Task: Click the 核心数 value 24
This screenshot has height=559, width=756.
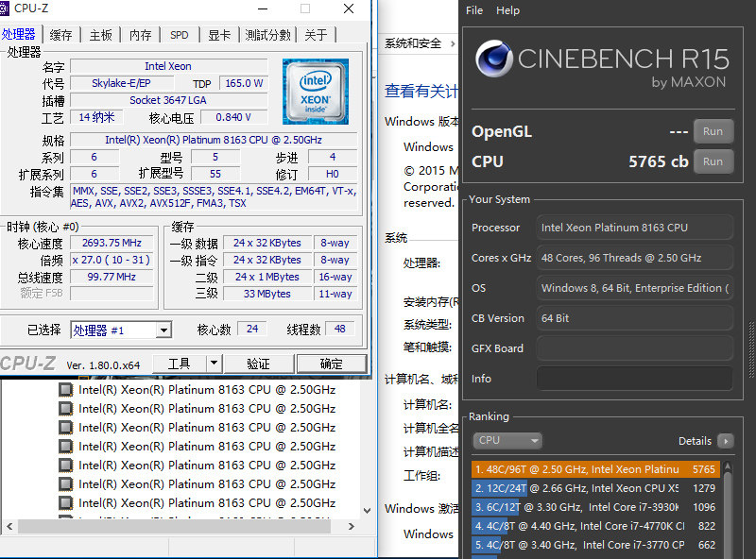Action: [x=252, y=329]
